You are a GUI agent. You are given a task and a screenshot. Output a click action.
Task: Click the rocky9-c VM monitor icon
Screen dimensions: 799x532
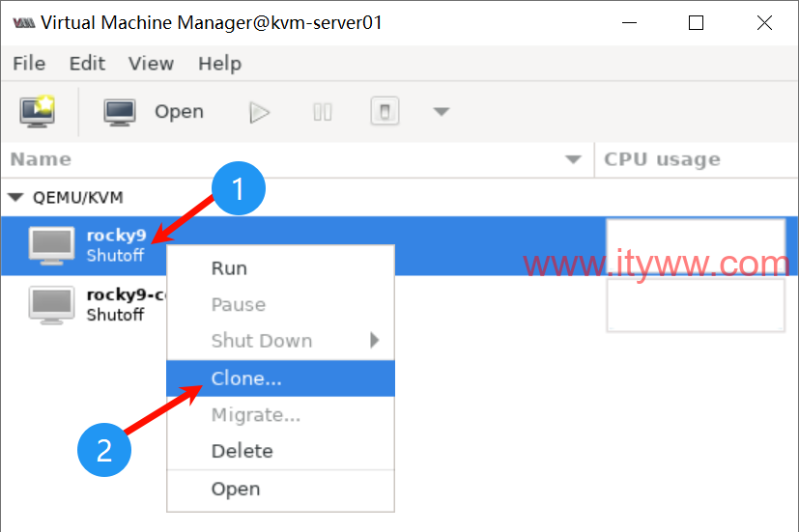pos(51,305)
